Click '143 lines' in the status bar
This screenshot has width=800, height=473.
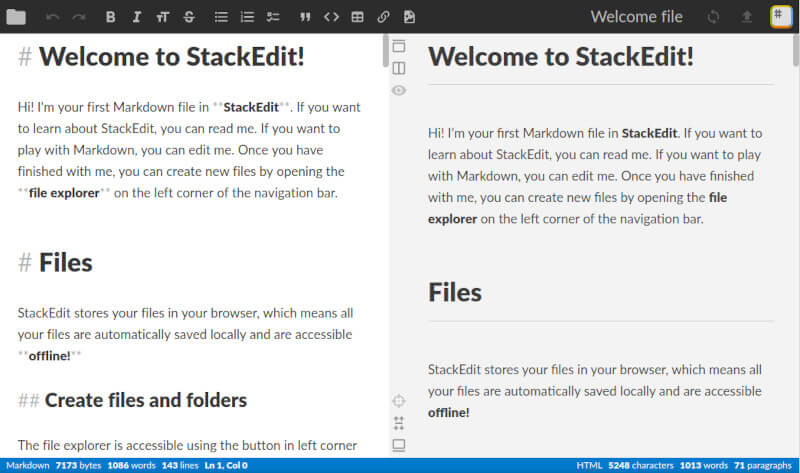180,465
